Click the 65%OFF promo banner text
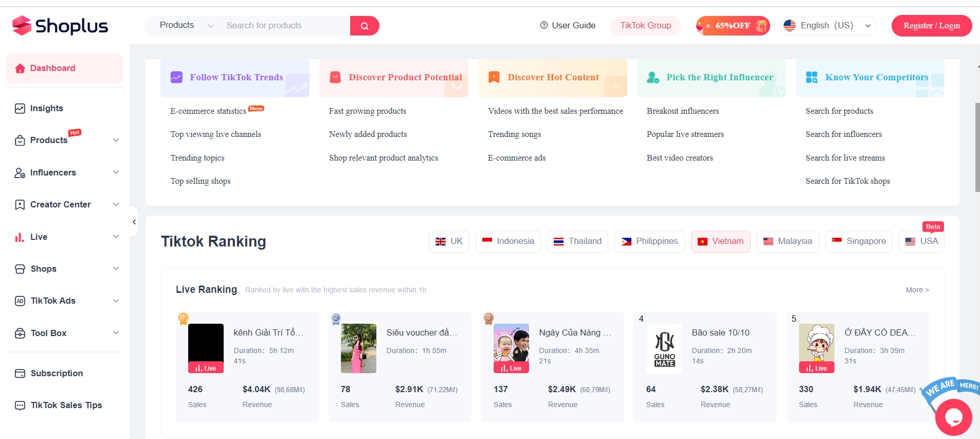This screenshot has height=439, width=980. pyautogui.click(x=733, y=25)
